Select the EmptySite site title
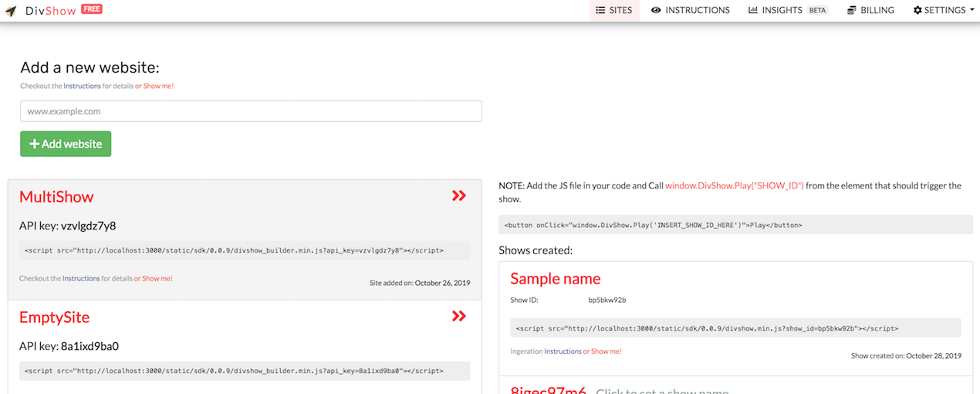The width and height of the screenshot is (980, 394). pyautogui.click(x=55, y=317)
